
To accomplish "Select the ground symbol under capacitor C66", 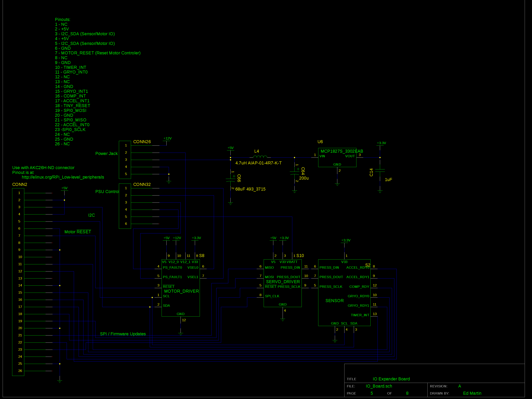I will [x=230, y=203].
